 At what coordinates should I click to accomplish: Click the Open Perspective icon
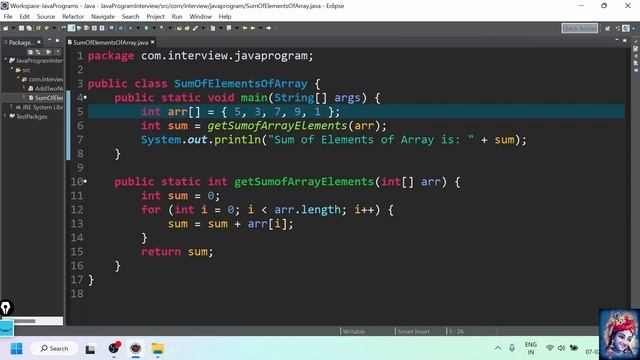(607, 28)
